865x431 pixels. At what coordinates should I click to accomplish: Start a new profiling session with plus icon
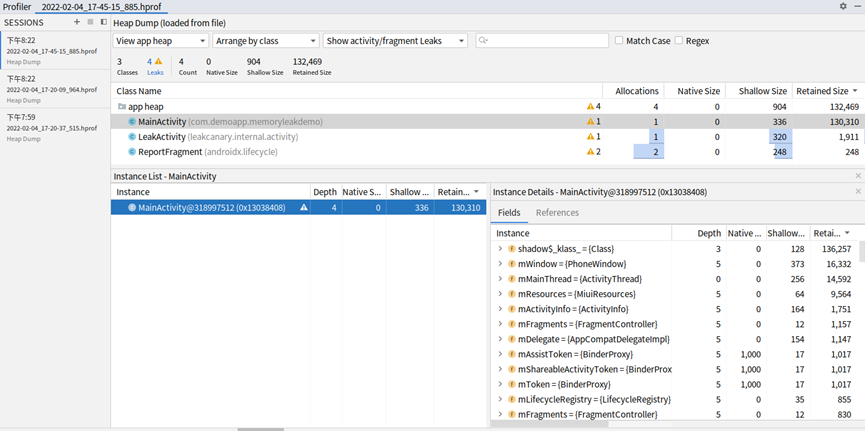[77, 21]
